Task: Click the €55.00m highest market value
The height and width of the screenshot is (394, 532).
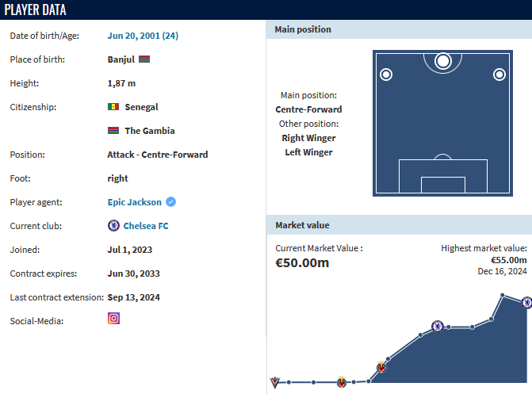Action: 509,260
